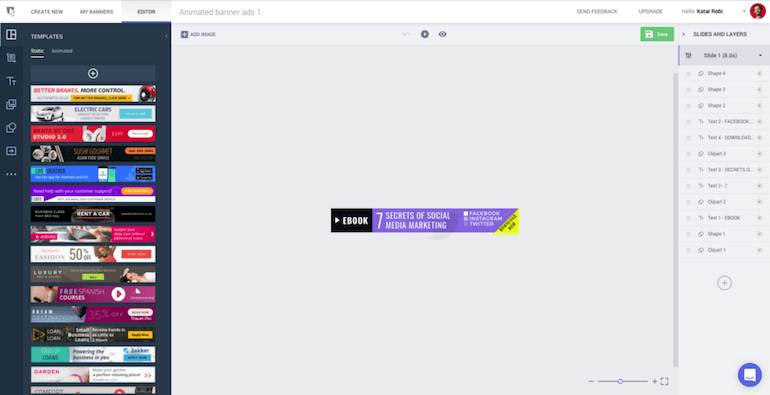The image size is (770, 395).
Task: Expand the Slide 1 (8.0s) dropdown arrow
Action: (x=760, y=56)
